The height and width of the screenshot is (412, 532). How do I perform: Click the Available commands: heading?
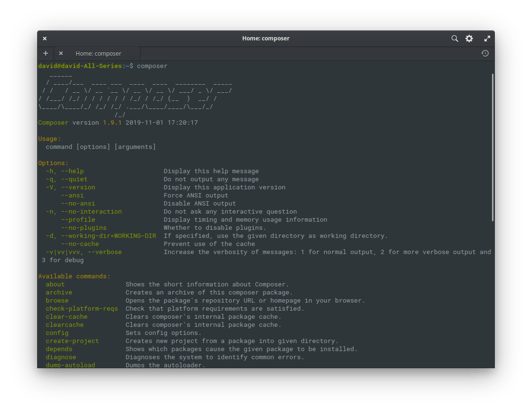(74, 276)
